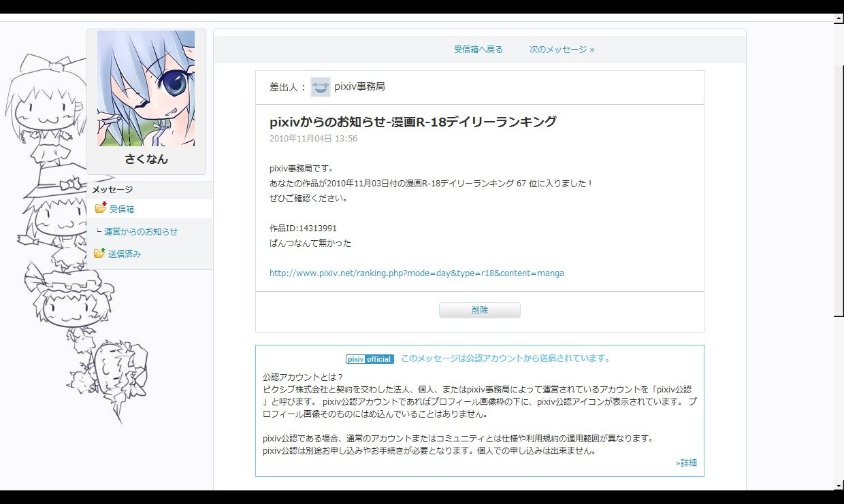Click the text 作品ID:14313991
844x504 pixels.
pos(303,229)
